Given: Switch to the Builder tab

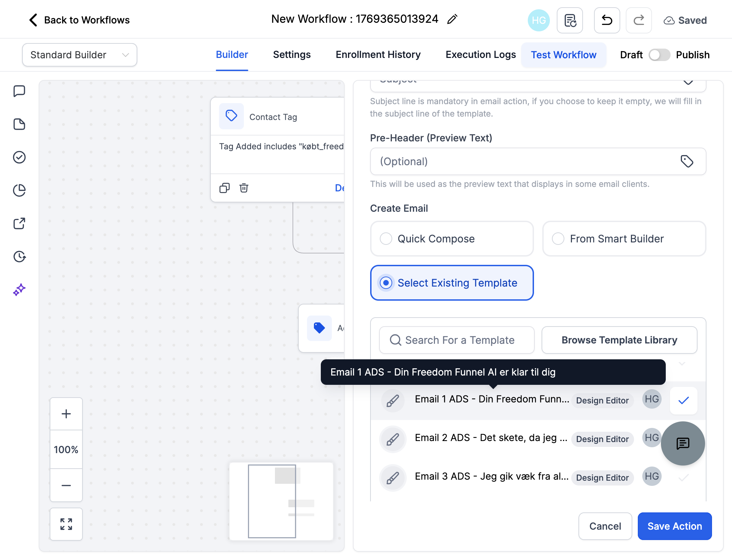Looking at the screenshot, I should click(232, 55).
